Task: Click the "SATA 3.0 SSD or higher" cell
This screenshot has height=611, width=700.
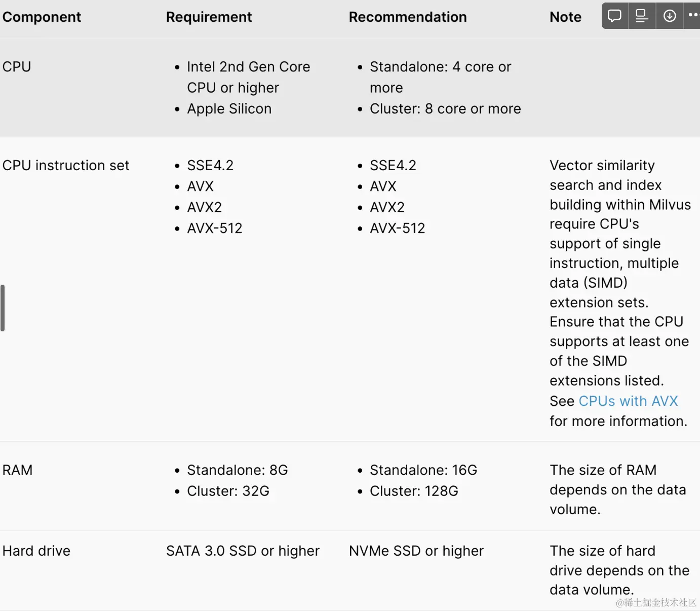Action: 243,551
